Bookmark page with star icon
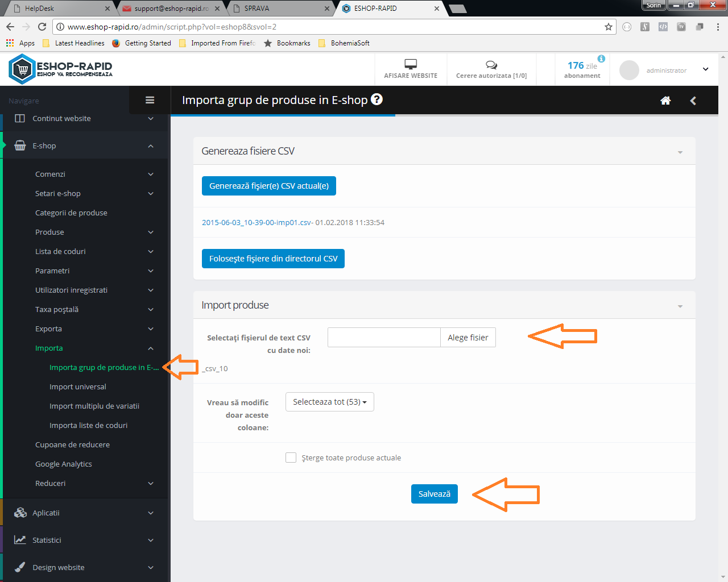Image resolution: width=728 pixels, height=582 pixels. coord(609,27)
